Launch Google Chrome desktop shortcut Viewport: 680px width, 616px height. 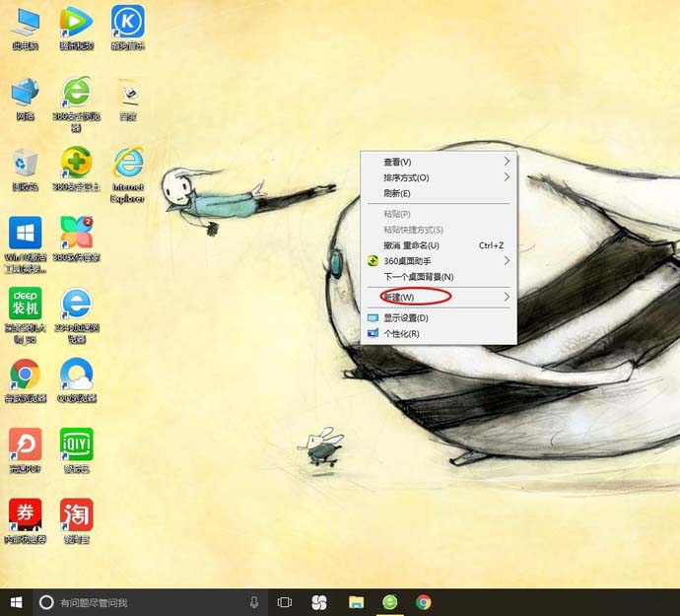coord(26,380)
